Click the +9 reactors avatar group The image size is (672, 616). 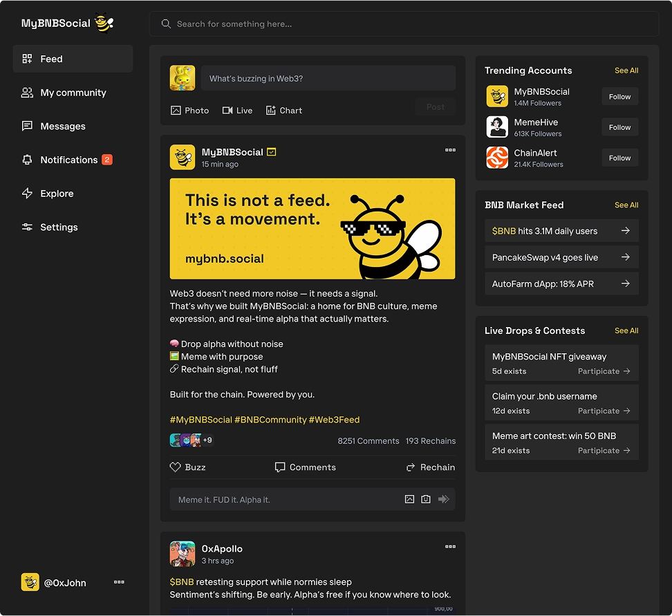click(x=192, y=440)
